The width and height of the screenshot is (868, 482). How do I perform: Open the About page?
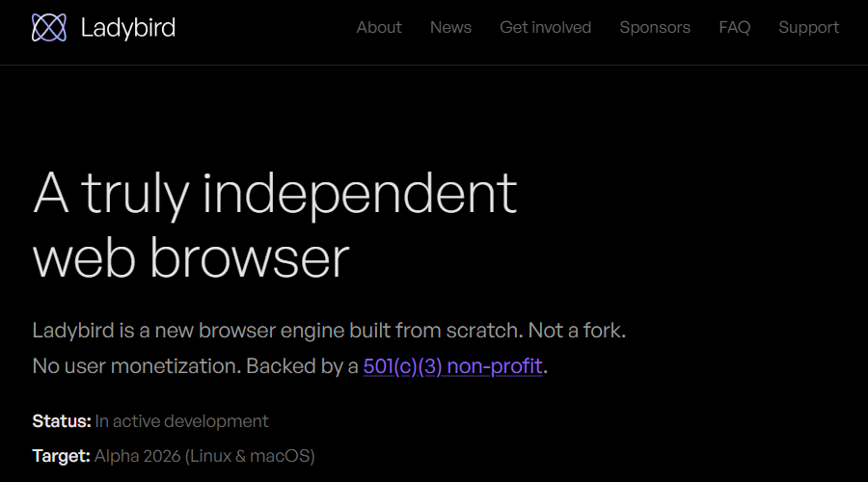[x=379, y=27]
